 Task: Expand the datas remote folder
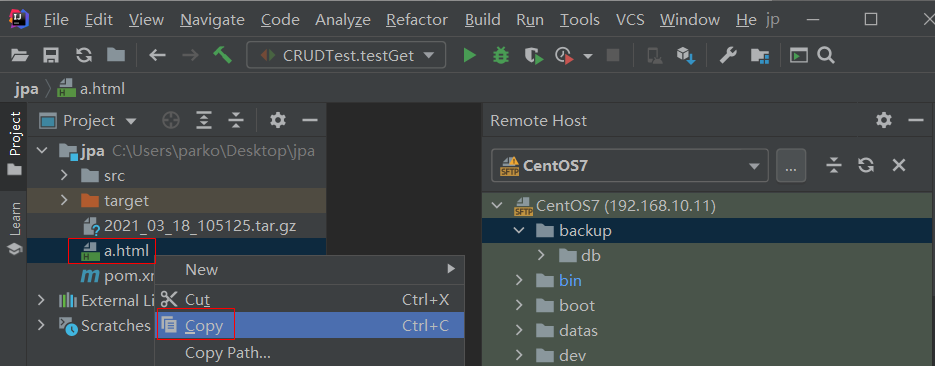(519, 330)
